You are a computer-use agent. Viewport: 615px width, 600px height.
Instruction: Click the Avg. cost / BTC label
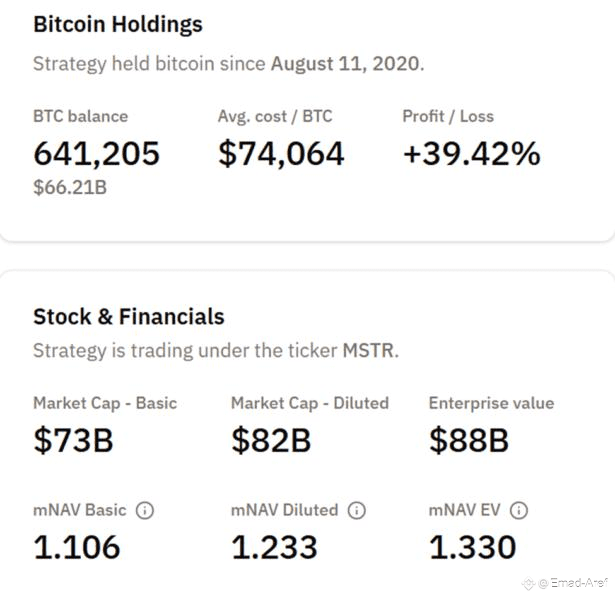274,116
